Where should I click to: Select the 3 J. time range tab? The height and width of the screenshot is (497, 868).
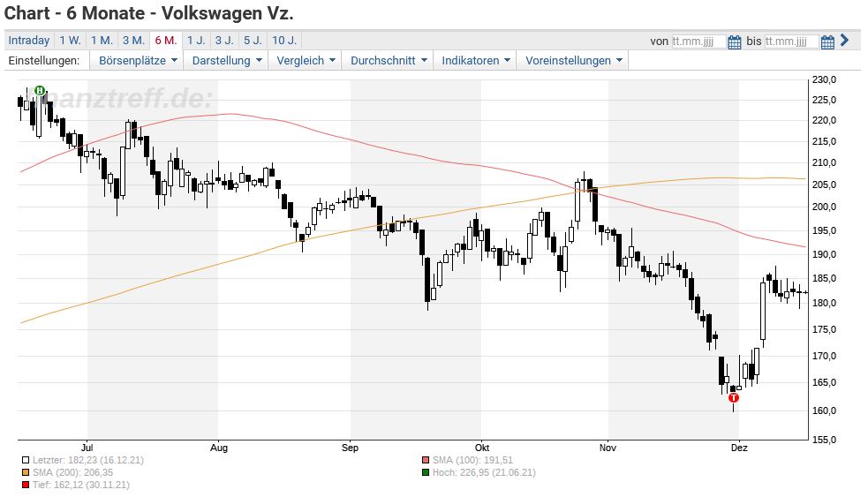[224, 41]
